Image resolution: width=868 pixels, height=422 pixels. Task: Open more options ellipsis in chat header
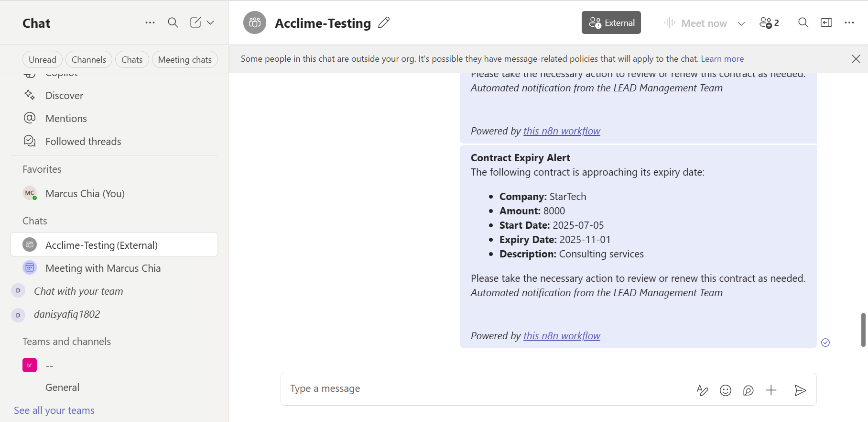coord(849,22)
